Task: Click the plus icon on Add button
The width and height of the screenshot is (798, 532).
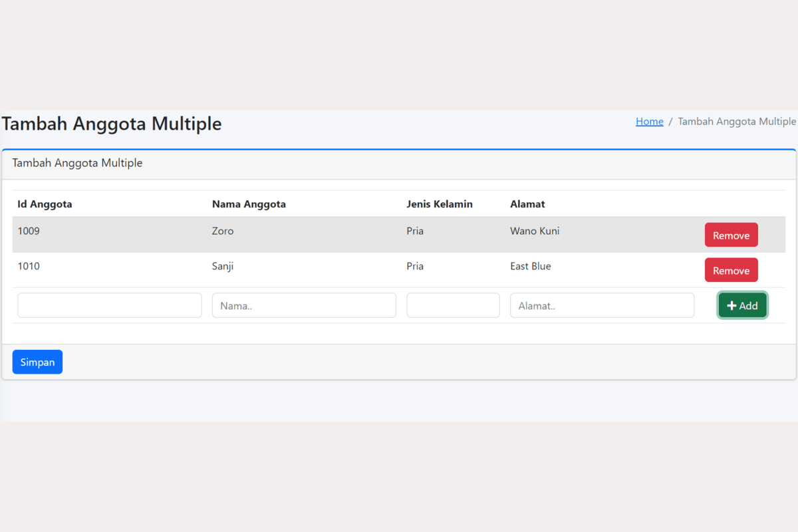Action: [x=731, y=306]
